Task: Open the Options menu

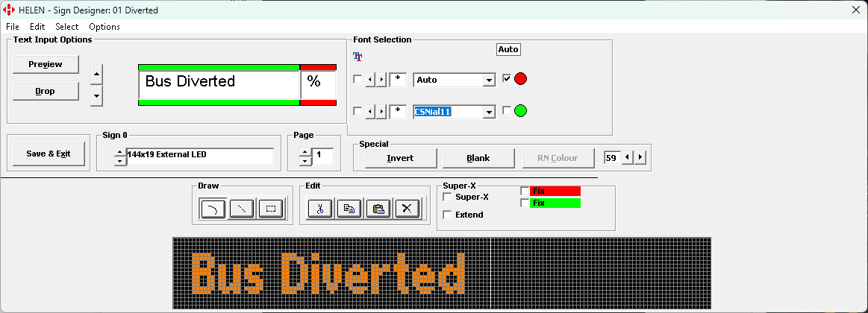Action: tap(104, 27)
